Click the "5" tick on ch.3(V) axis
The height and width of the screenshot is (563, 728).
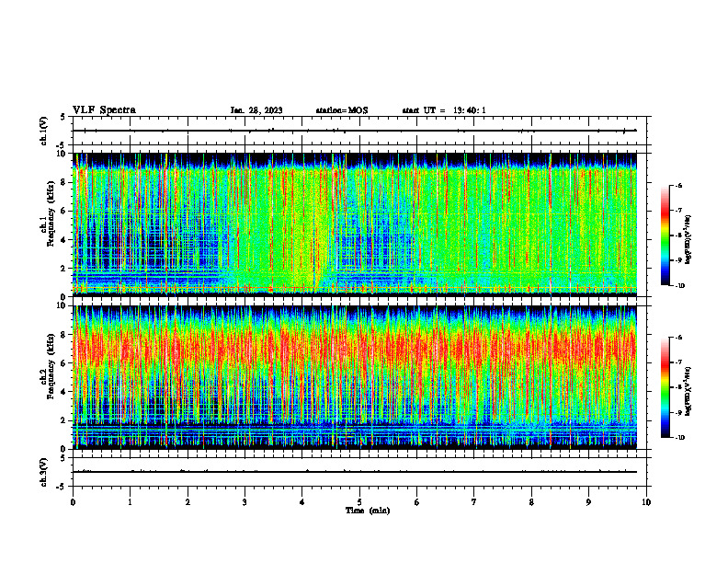63,458
